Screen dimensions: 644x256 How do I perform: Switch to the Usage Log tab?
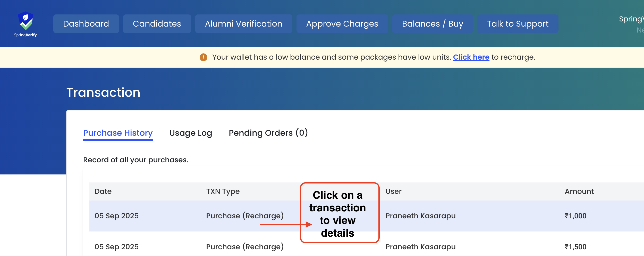[191, 133]
